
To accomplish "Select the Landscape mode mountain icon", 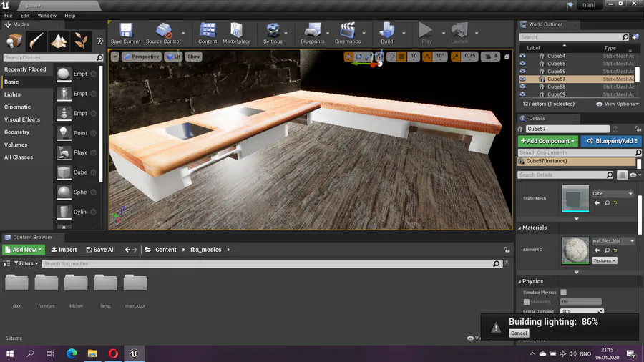I will pyautogui.click(x=59, y=41).
